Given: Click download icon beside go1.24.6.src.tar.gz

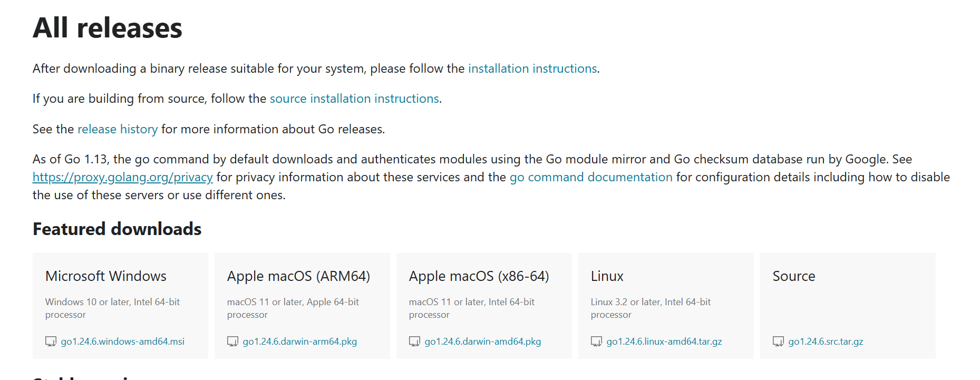Looking at the screenshot, I should 778,342.
